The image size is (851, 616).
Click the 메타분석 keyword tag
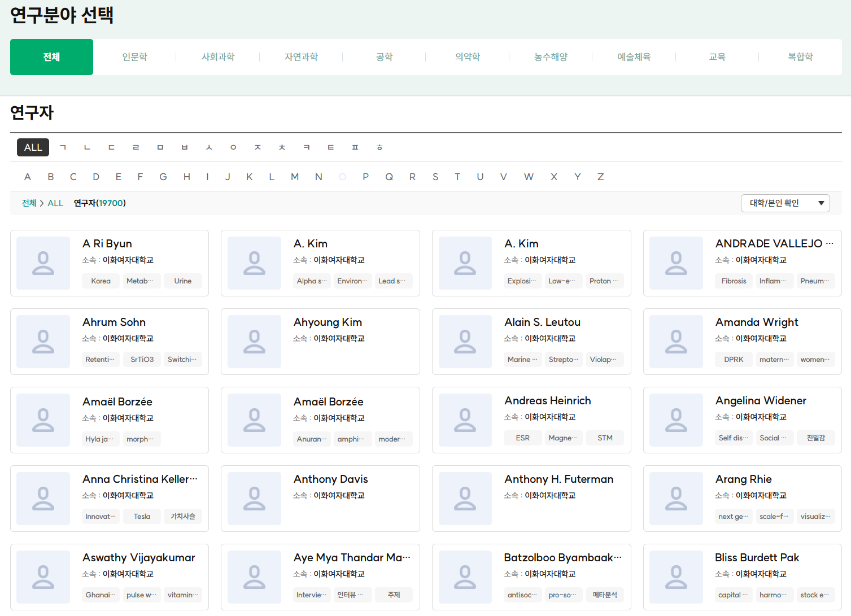click(x=604, y=595)
